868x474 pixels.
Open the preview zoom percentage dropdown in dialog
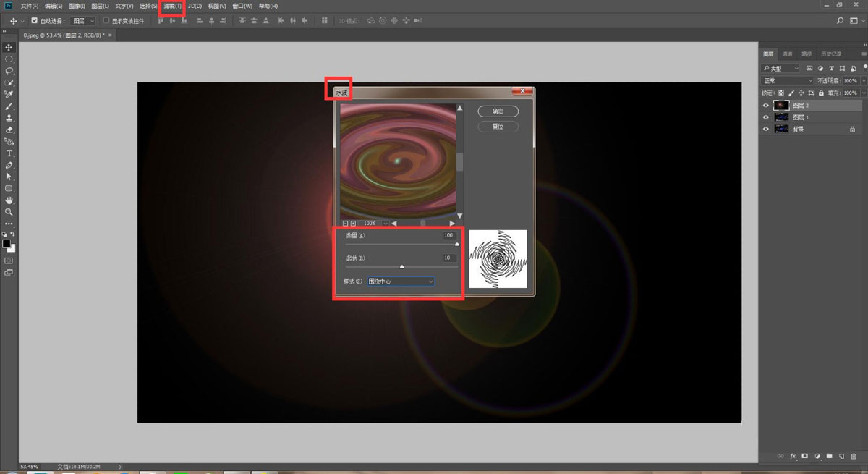(386, 224)
